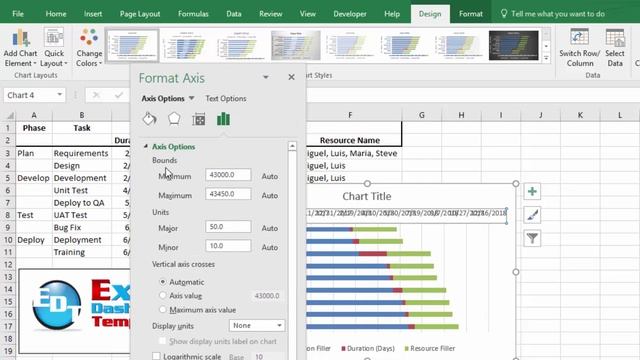The image size is (640, 360).
Task: Select the second chart style thumbnail
Action: pos(187,45)
